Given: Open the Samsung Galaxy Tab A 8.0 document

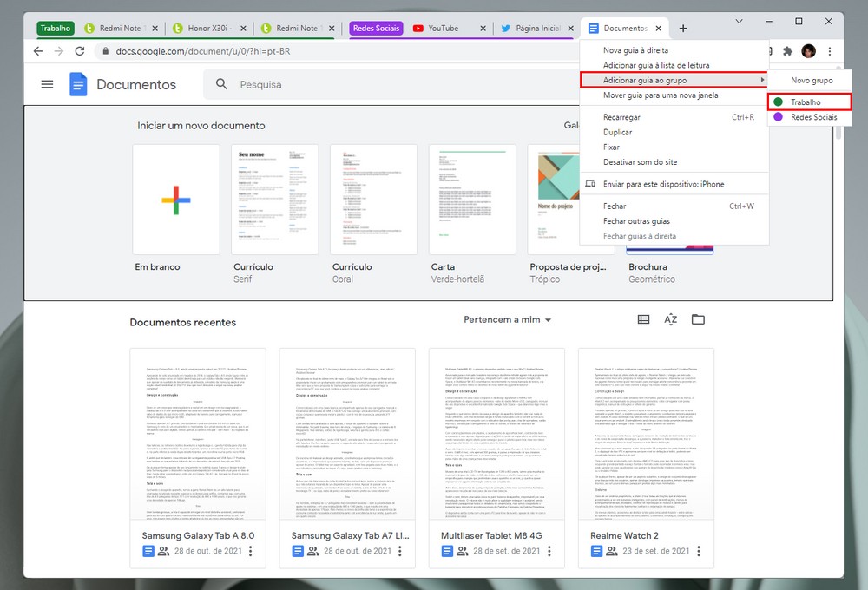Looking at the screenshot, I should (x=198, y=458).
